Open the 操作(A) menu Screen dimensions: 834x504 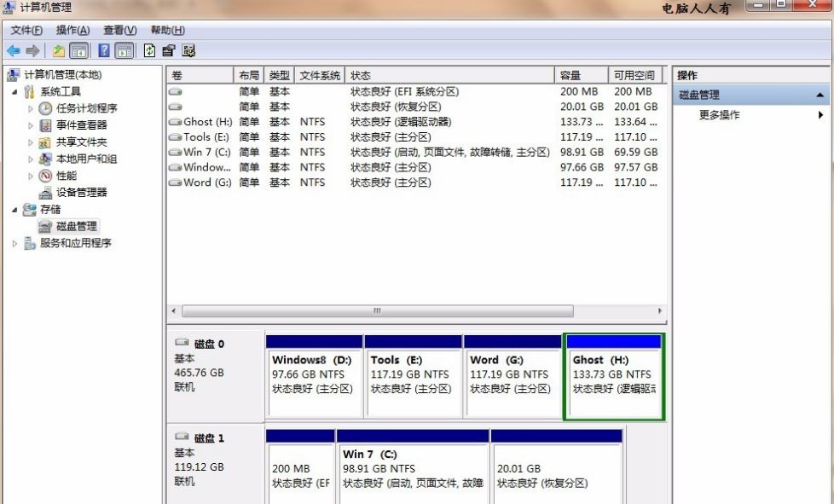click(72, 31)
